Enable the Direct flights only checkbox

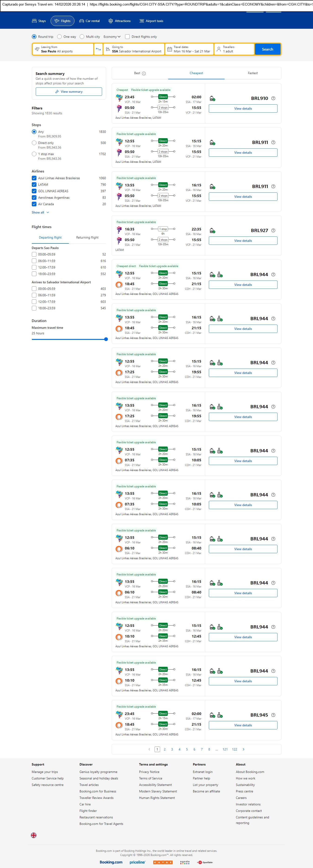pyautogui.click(x=127, y=37)
